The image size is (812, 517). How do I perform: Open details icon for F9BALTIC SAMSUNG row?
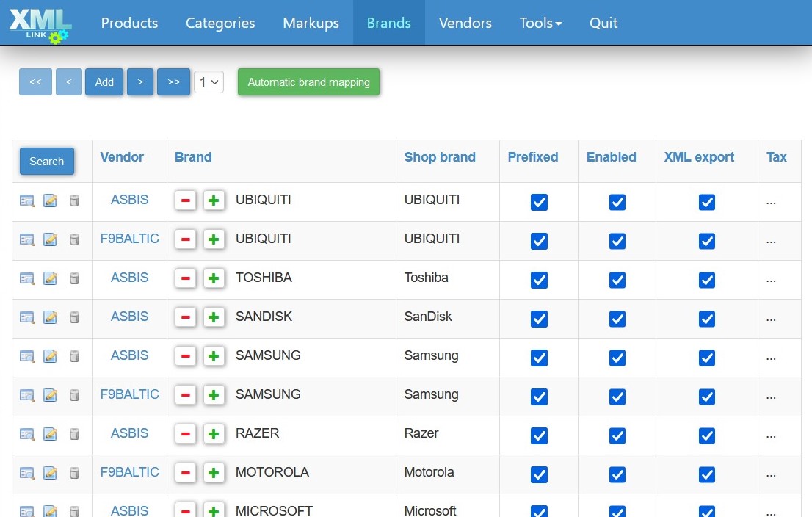(x=26, y=395)
